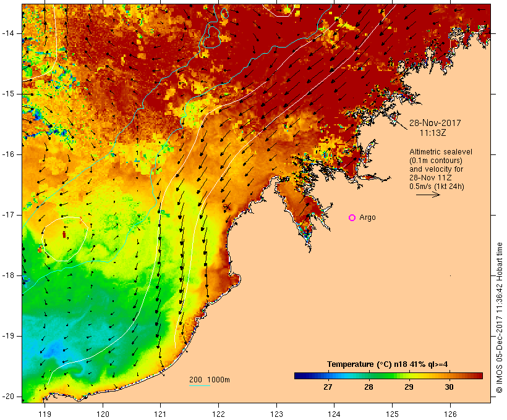Viewport: 507px width, 420px height.
Task: Click the 'Temperature (°C) n18 41% ql>=4' title
Action: [388, 364]
